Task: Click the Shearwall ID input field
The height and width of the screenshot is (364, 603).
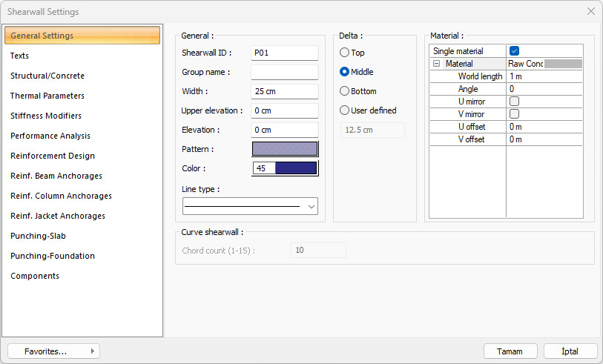Action: [x=285, y=53]
